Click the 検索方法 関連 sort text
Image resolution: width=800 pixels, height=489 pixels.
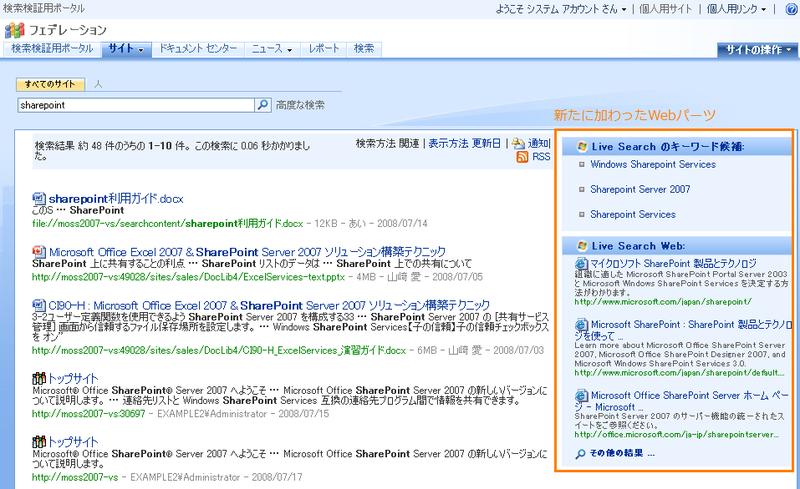click(x=387, y=143)
